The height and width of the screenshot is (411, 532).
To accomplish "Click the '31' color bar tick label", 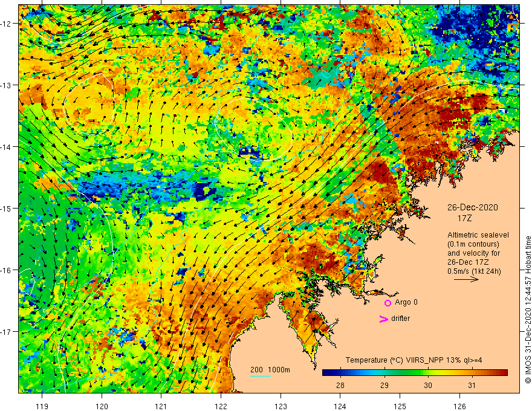I will (472, 385).
